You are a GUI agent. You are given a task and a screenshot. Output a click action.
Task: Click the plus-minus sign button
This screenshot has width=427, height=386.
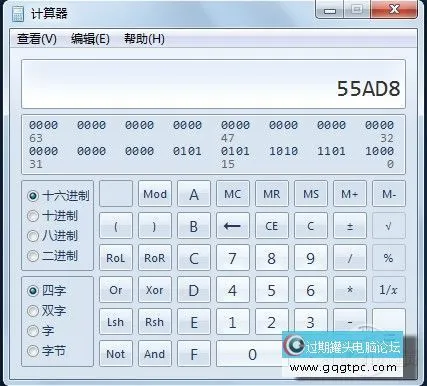click(350, 226)
